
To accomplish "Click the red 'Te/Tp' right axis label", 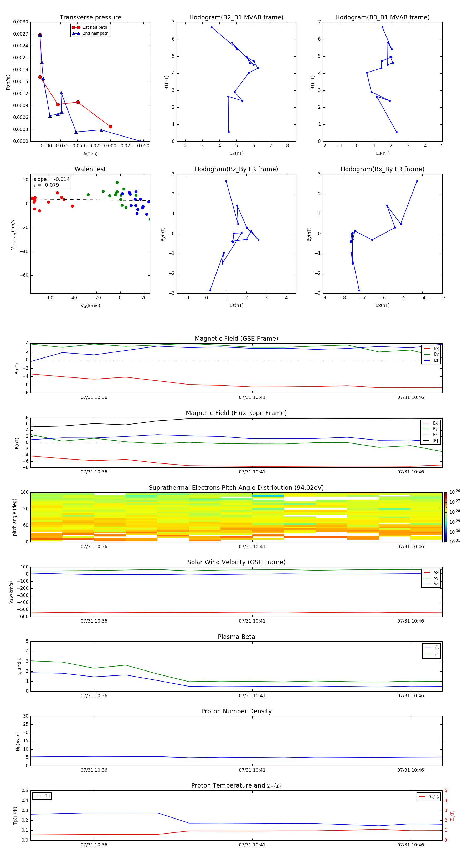I will tap(453, 815).
